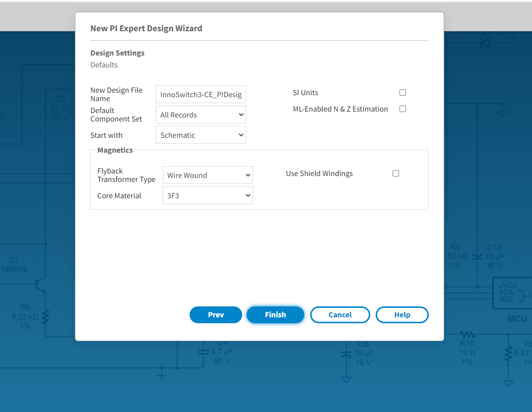Screen dimensions: 532x412
Task: Click the Core Material label
Action: click(119, 196)
